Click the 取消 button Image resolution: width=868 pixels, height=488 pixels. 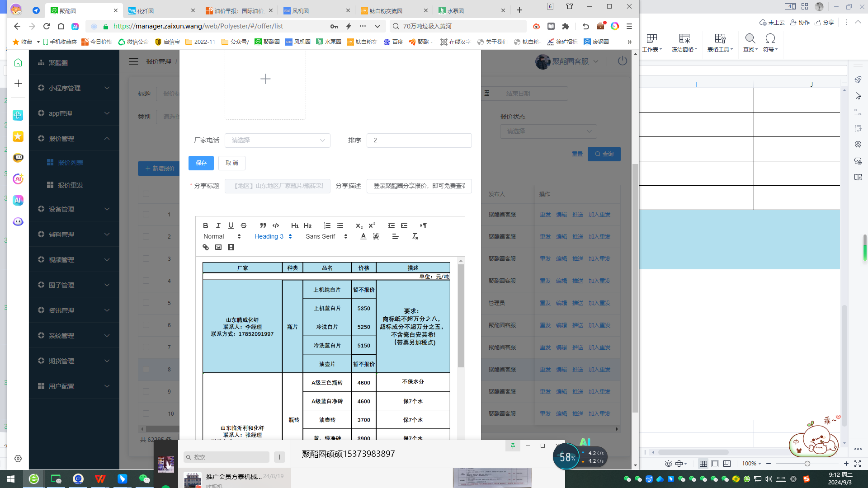point(231,163)
